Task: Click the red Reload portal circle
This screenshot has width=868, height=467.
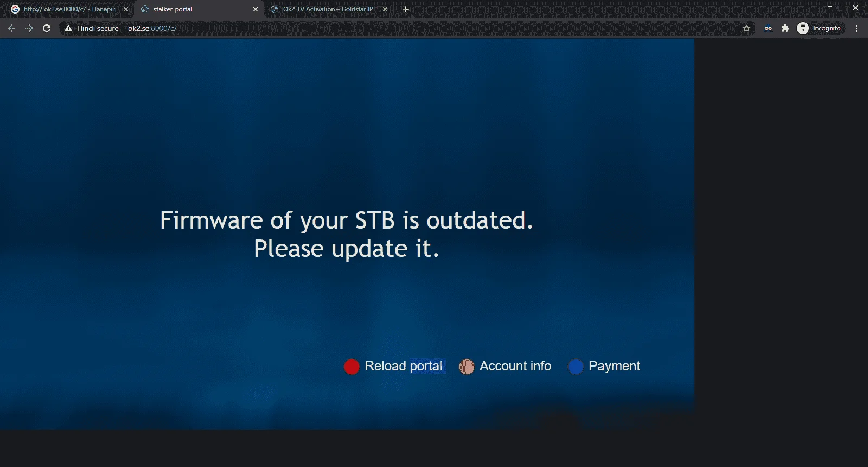Action: point(352,367)
